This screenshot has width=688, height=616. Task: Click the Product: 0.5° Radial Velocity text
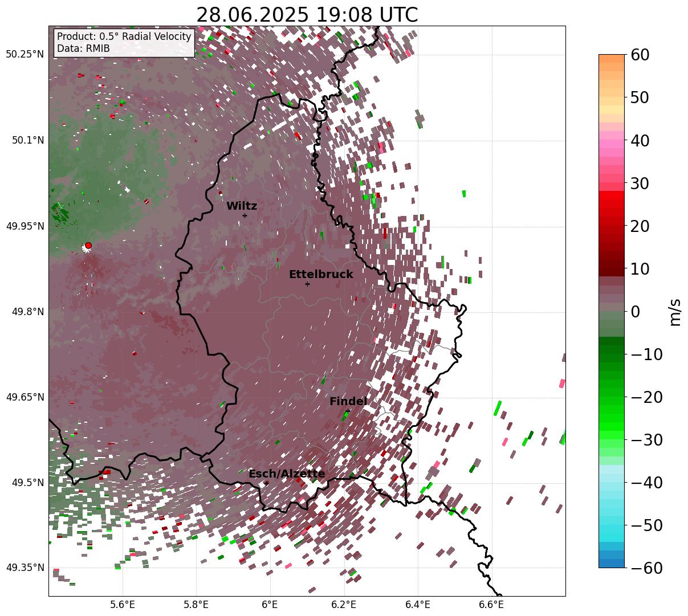(x=124, y=37)
